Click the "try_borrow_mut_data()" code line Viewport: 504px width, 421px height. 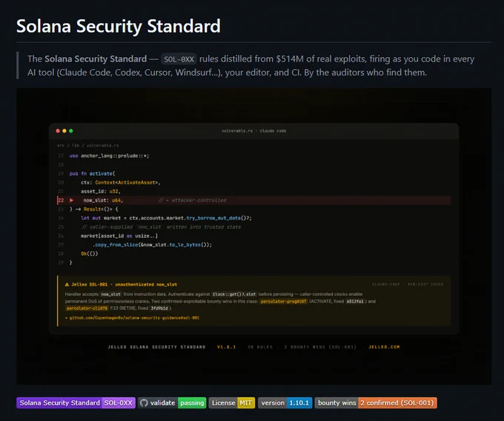pyautogui.click(x=166, y=218)
